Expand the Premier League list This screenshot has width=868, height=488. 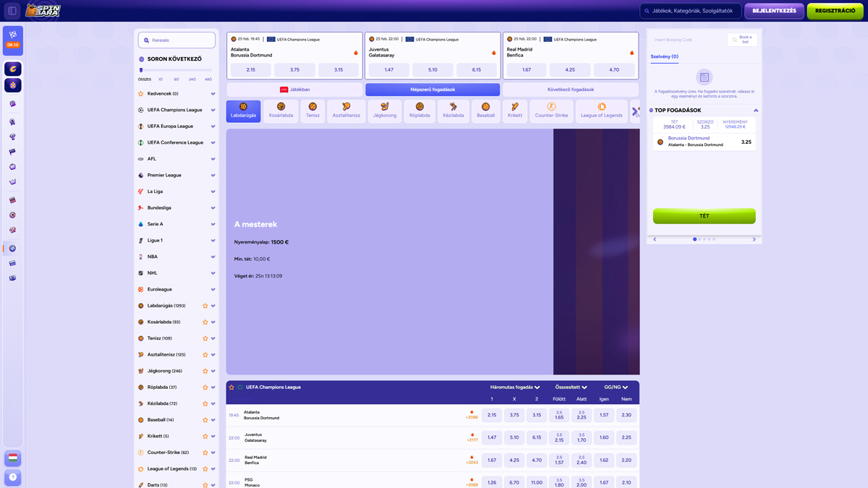213,176
